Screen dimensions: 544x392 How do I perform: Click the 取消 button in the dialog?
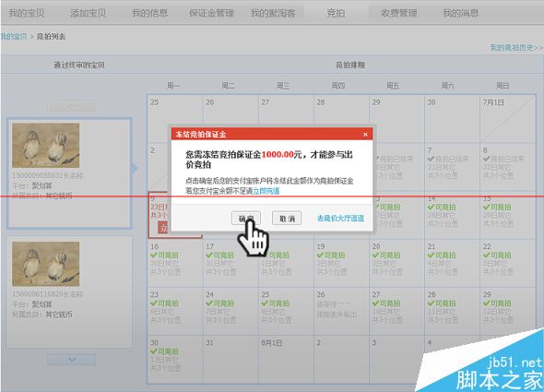287,218
